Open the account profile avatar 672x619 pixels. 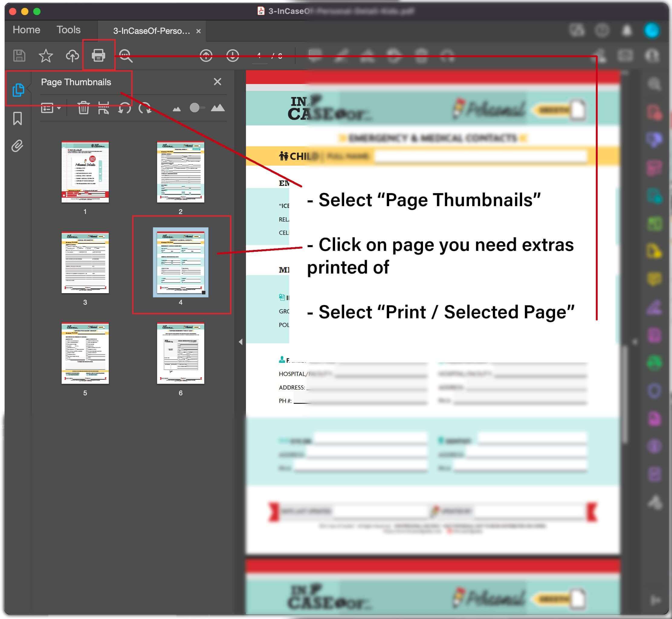652,30
